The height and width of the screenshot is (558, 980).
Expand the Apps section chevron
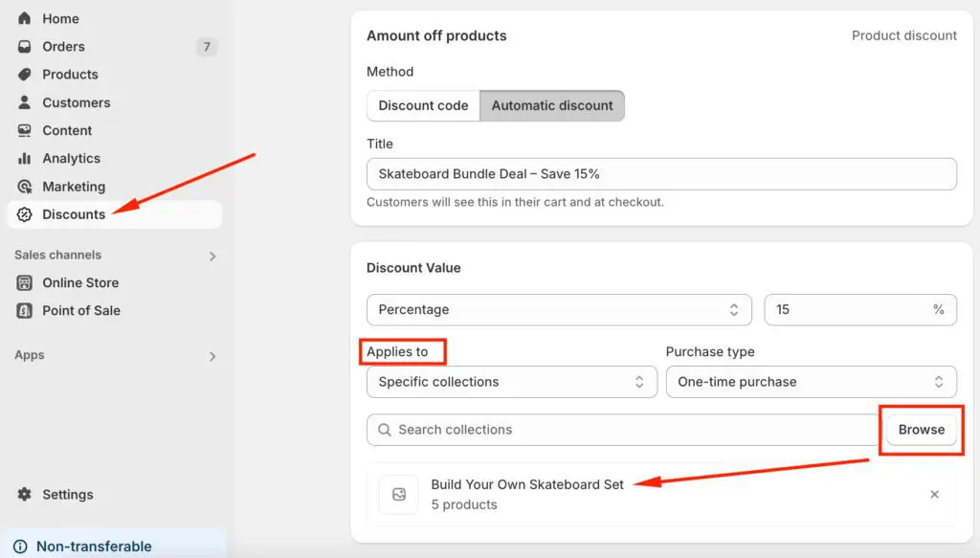[212, 356]
